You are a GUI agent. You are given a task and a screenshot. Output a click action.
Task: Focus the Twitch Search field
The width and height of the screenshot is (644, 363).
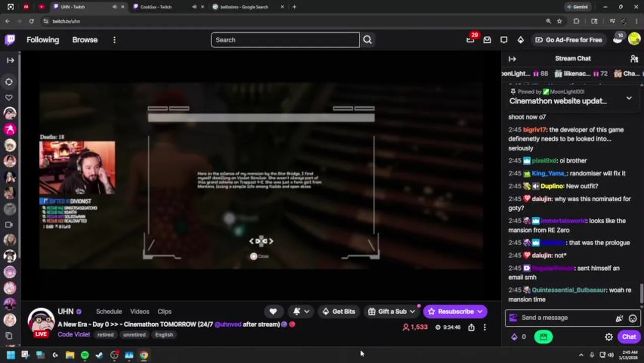[285, 40]
